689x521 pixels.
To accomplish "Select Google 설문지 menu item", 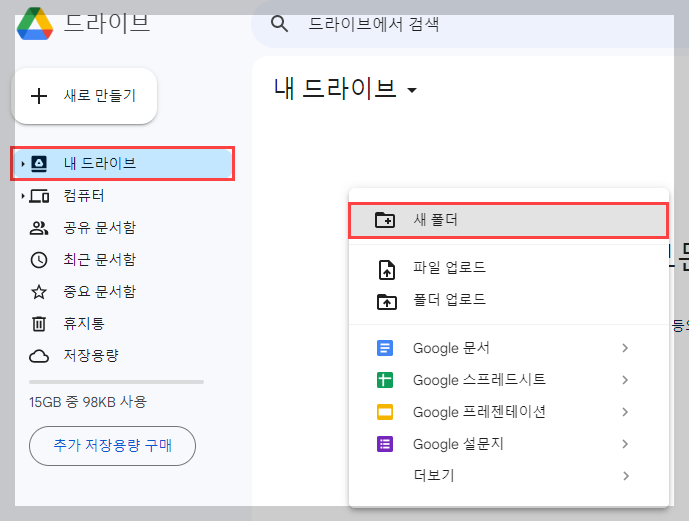I will click(509, 444).
